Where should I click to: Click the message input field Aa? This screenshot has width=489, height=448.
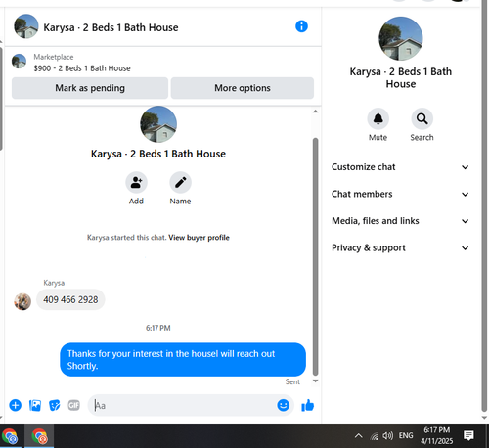191,405
